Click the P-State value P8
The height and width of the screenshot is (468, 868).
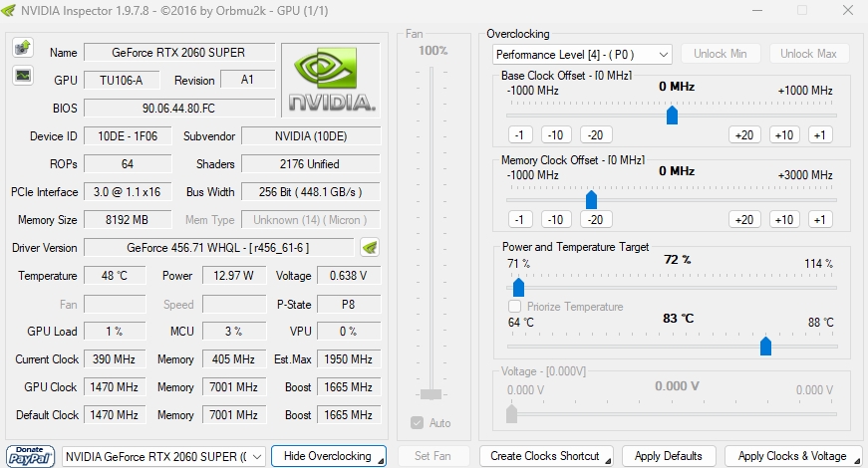tap(349, 305)
